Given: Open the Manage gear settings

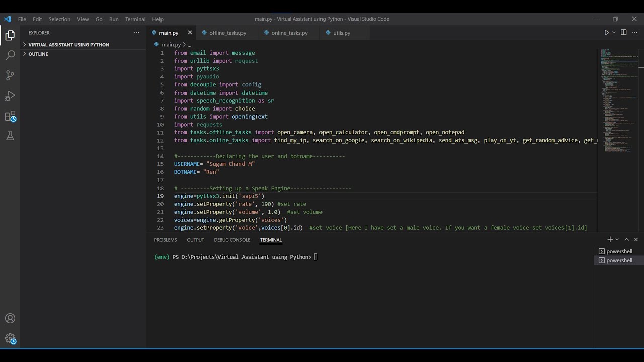Looking at the screenshot, I should click(10, 339).
